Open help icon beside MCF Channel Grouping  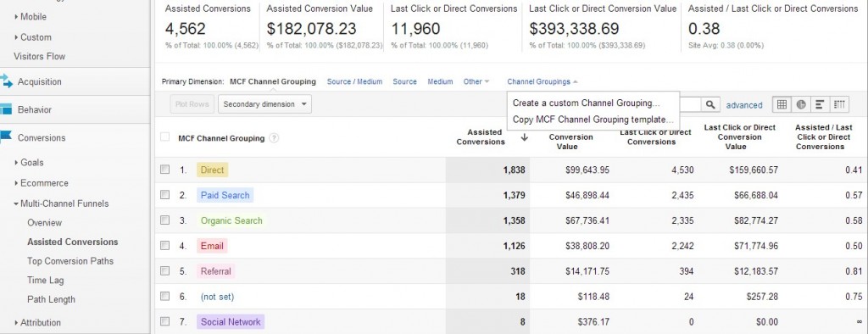[x=274, y=138]
